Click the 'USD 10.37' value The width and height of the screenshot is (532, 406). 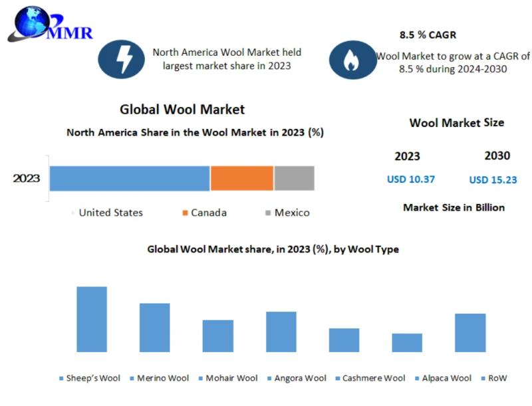411,179
